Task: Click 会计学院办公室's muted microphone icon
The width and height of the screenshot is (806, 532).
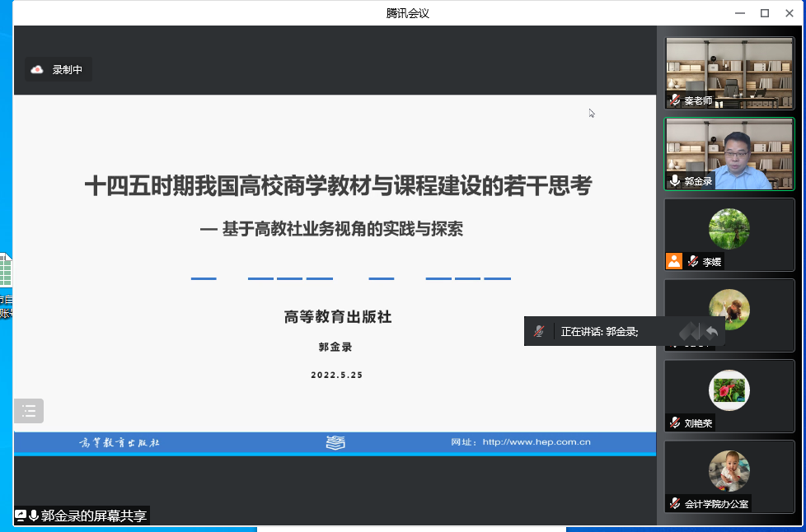Action: click(x=675, y=503)
